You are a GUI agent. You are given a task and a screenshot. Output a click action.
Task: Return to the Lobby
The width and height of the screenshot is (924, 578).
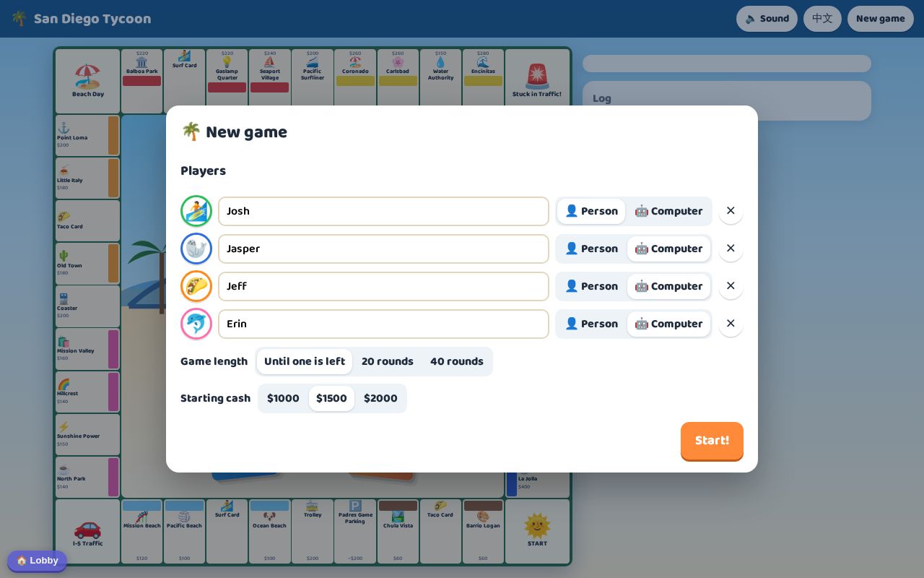[x=37, y=561]
